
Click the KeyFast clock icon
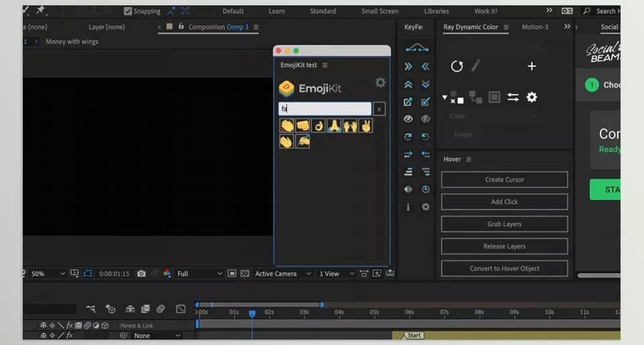point(425,189)
